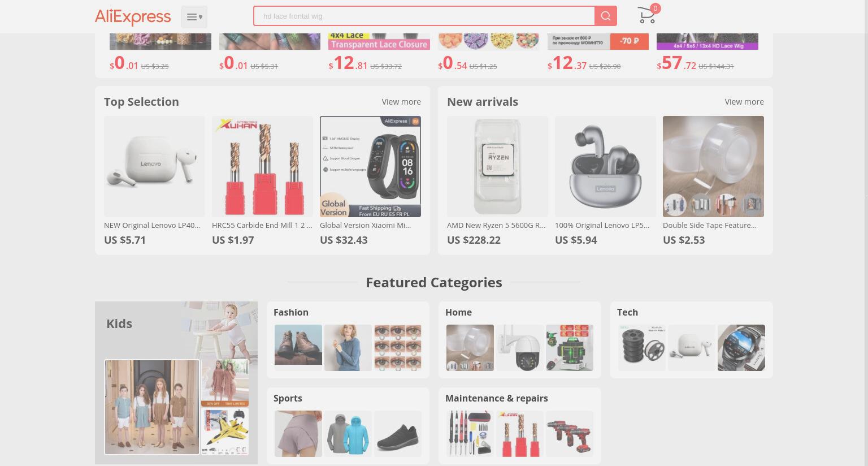This screenshot has height=466, width=868.
Task: Click View more in Top Selection
Action: [401, 102]
